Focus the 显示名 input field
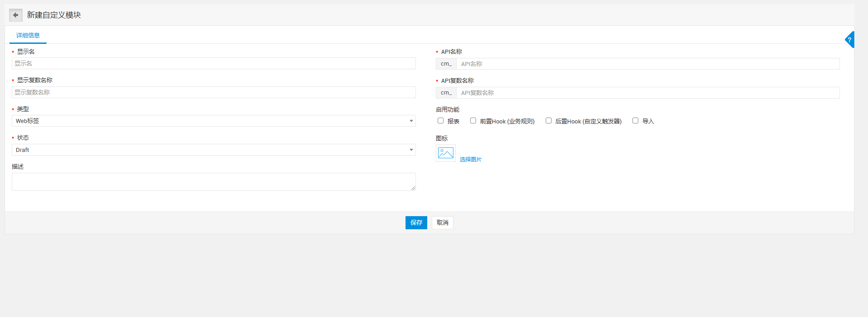 pyautogui.click(x=213, y=63)
